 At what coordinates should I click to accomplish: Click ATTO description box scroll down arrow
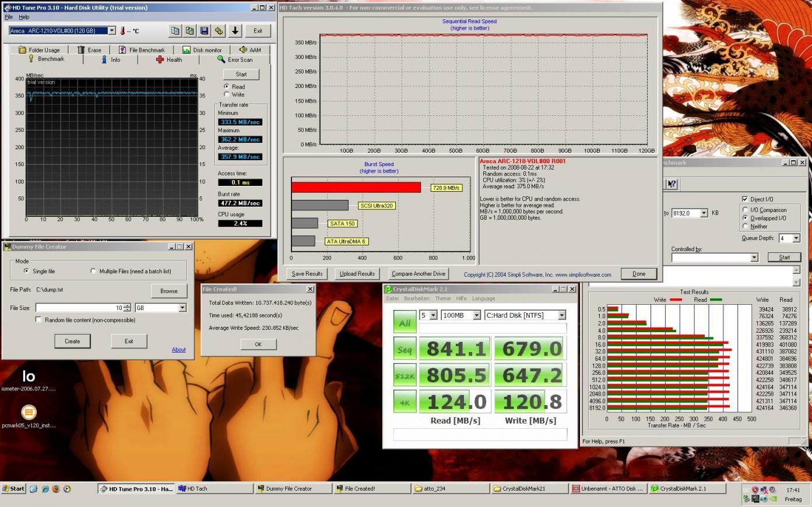pos(796,282)
